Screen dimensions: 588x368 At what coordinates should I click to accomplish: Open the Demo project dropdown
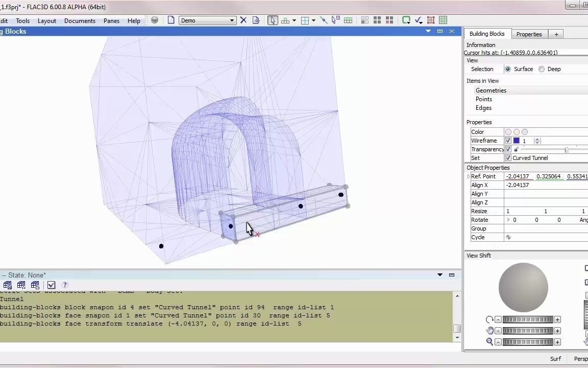coord(231,20)
